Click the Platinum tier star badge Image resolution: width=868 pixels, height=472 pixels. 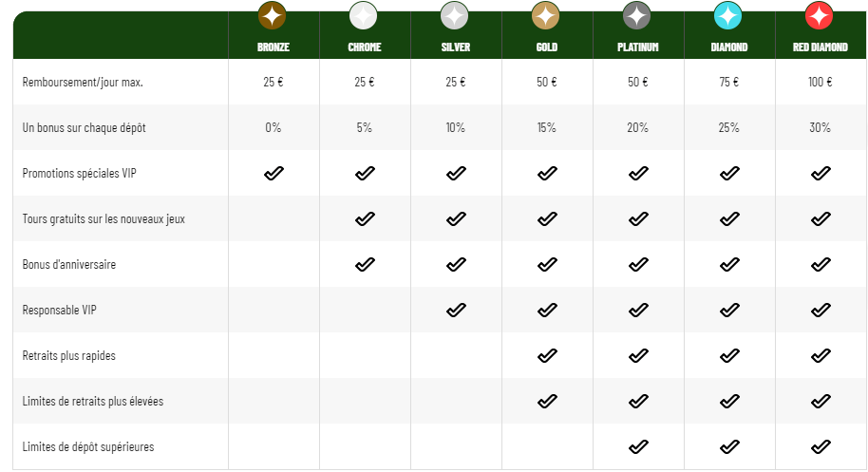click(636, 15)
